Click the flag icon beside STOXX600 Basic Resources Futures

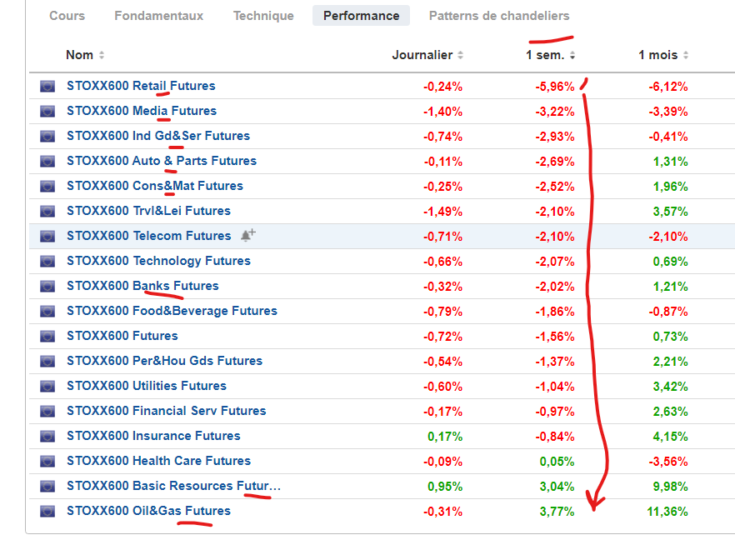pyautogui.click(x=47, y=486)
